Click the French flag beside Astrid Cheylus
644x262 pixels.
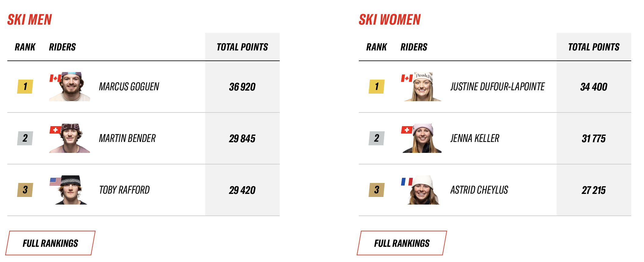point(407,182)
